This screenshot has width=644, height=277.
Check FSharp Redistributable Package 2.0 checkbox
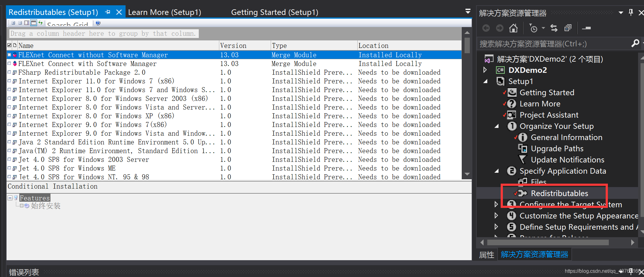click(x=9, y=72)
